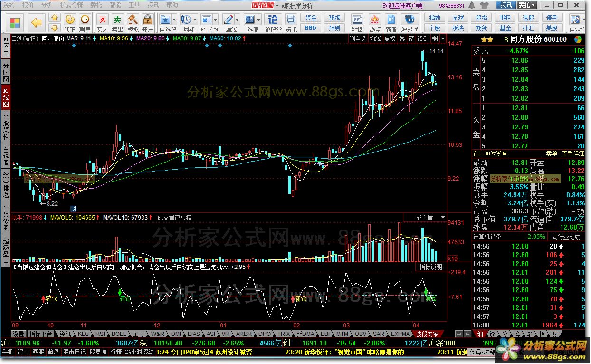Expand the F10/F9 dropdown arrow
The image size is (591, 364).
pos(216,19)
